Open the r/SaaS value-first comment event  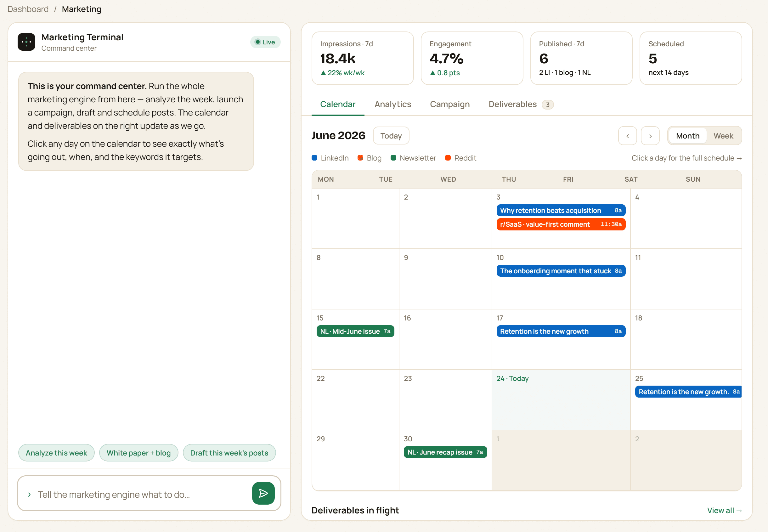(x=561, y=224)
